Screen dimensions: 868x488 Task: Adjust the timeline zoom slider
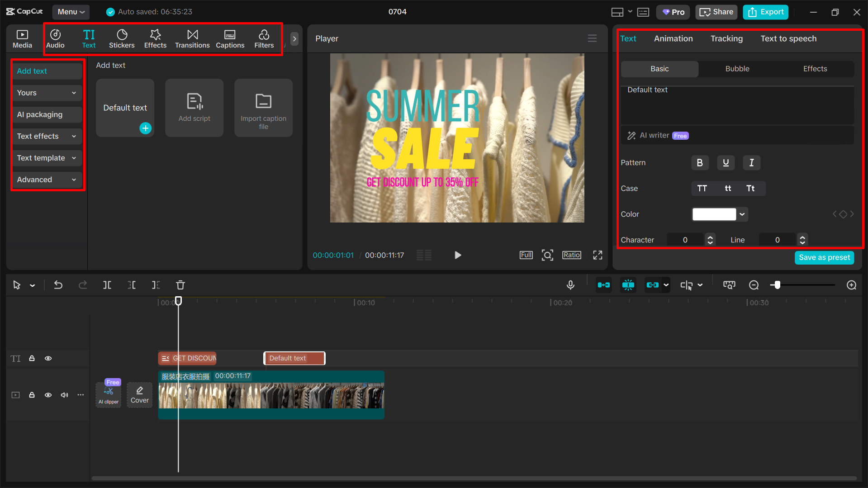pos(778,285)
